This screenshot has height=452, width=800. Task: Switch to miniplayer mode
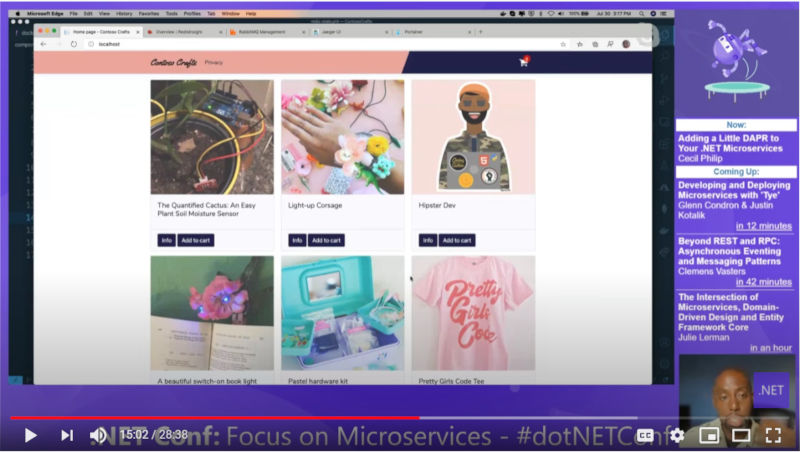pyautogui.click(x=709, y=435)
